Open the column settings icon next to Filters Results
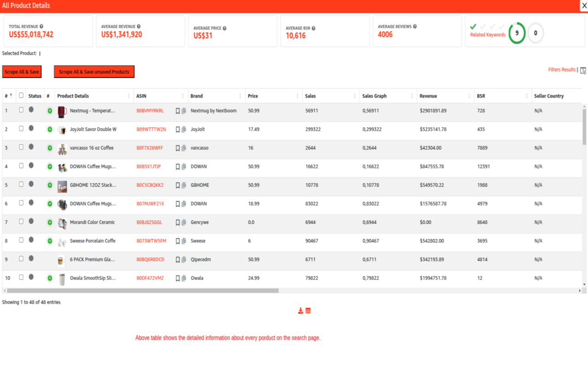This screenshot has height=368, width=588. pyautogui.click(x=583, y=70)
